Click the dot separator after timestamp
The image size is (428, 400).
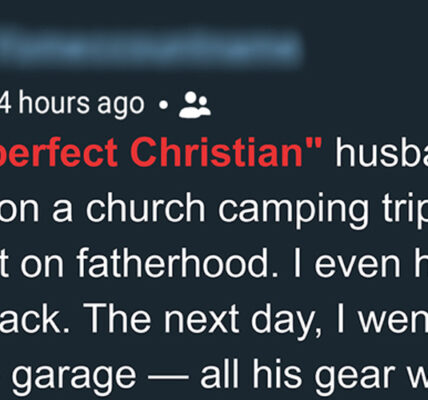[x=163, y=105]
